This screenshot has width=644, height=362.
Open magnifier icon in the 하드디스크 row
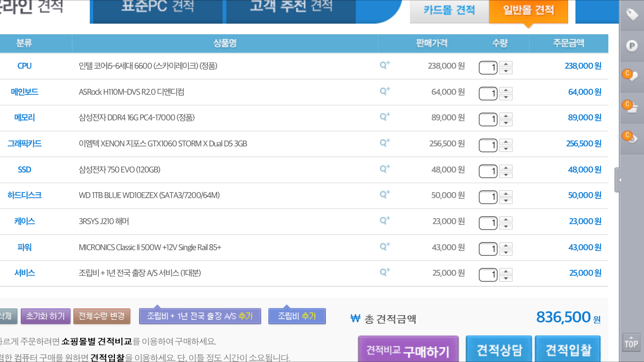384,194
